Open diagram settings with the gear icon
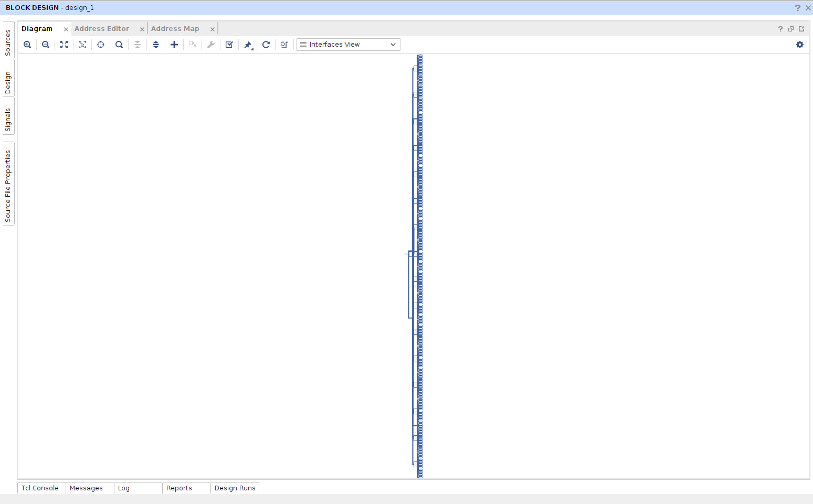Viewport: 813px width, 504px height. coord(800,45)
